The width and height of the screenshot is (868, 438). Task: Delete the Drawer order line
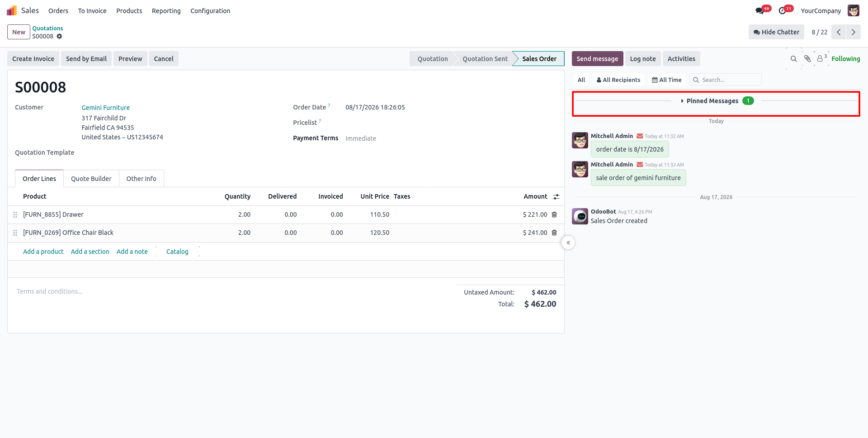point(554,214)
